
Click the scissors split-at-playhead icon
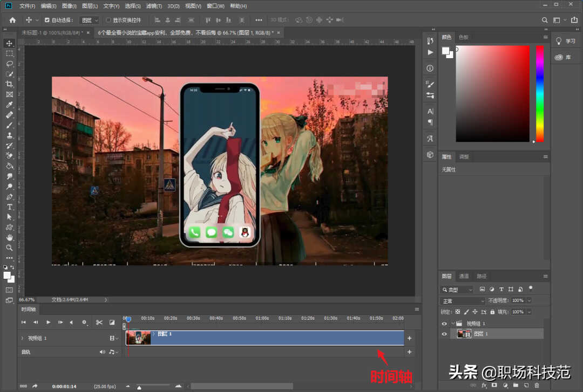click(x=99, y=322)
